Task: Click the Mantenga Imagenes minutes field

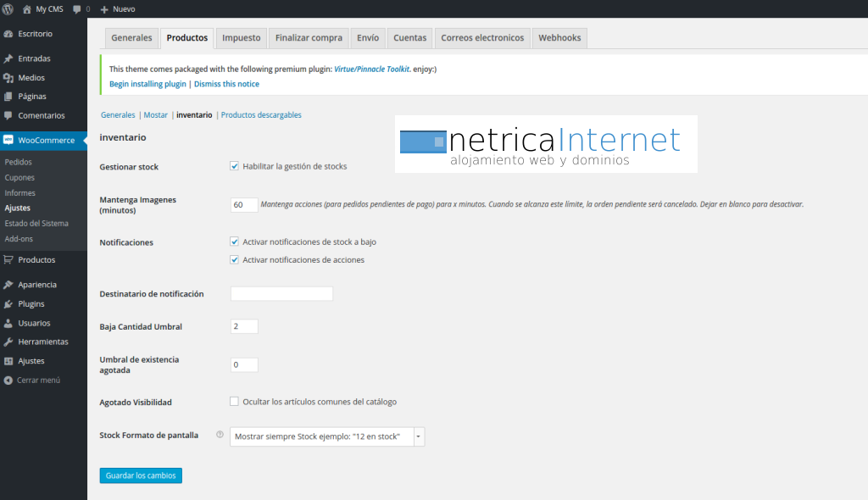Action: (x=244, y=205)
